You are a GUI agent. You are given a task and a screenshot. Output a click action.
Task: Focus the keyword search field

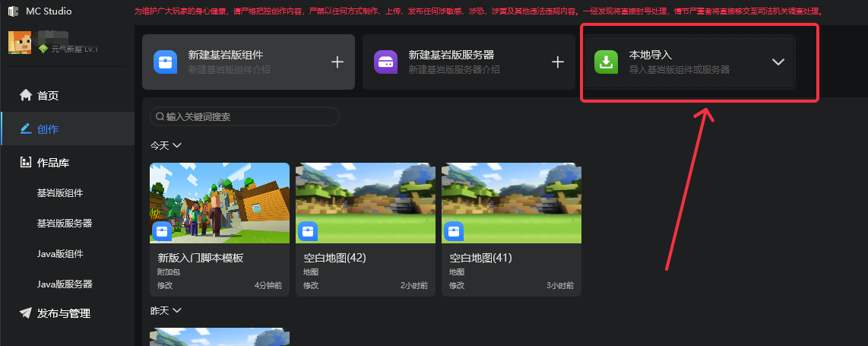click(x=245, y=117)
